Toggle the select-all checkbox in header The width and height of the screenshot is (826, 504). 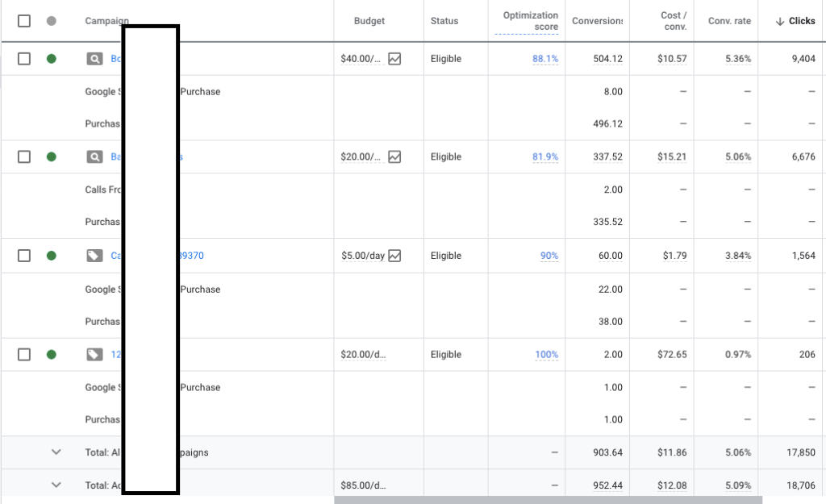pyautogui.click(x=24, y=21)
